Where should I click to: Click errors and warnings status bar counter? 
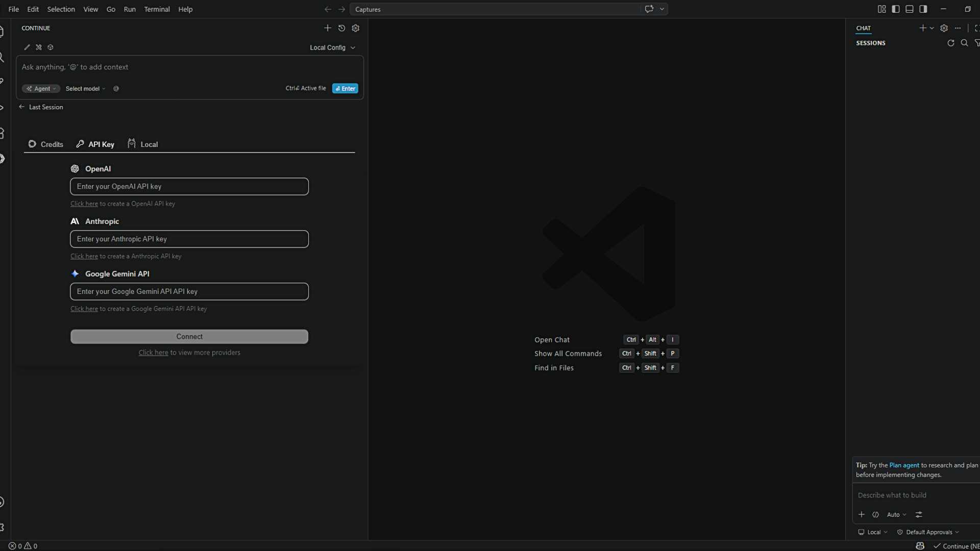[x=23, y=546]
